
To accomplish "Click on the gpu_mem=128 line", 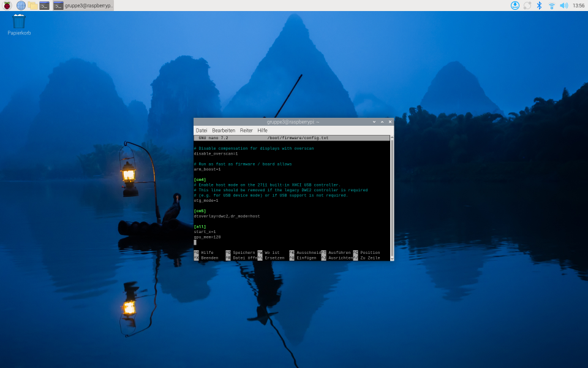I will [207, 237].
